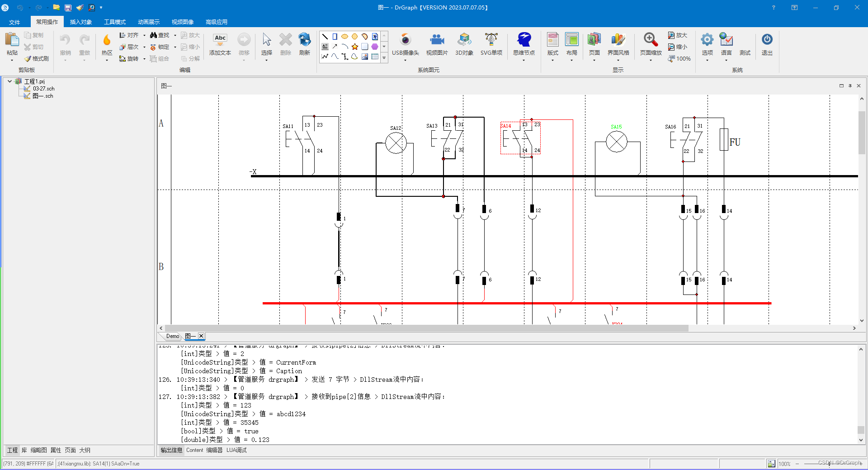Open the quick access toolbar customize arrow

101,8
